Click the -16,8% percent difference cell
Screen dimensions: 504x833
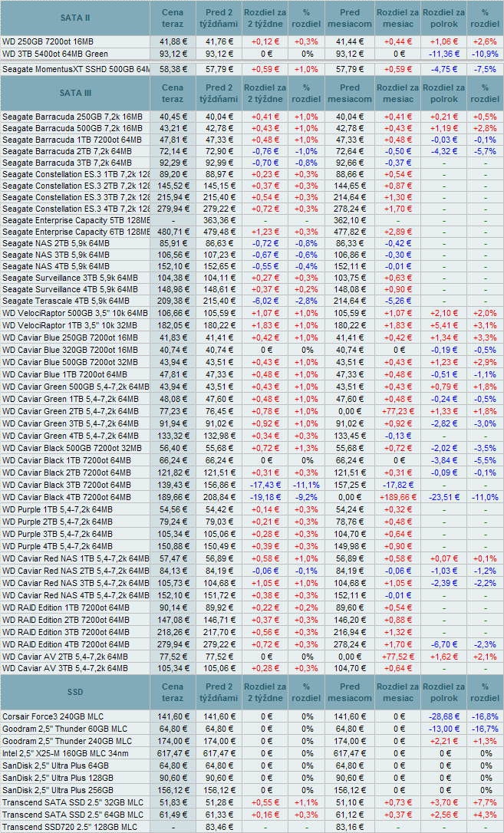click(x=486, y=716)
